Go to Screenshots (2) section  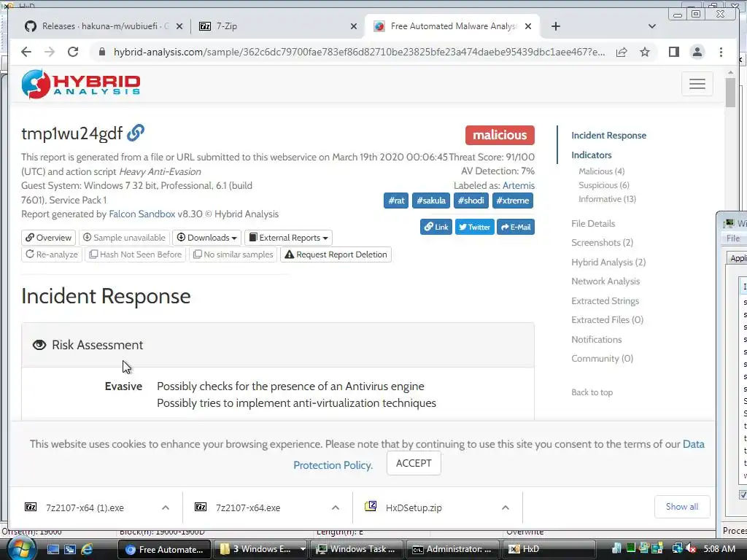(x=602, y=243)
